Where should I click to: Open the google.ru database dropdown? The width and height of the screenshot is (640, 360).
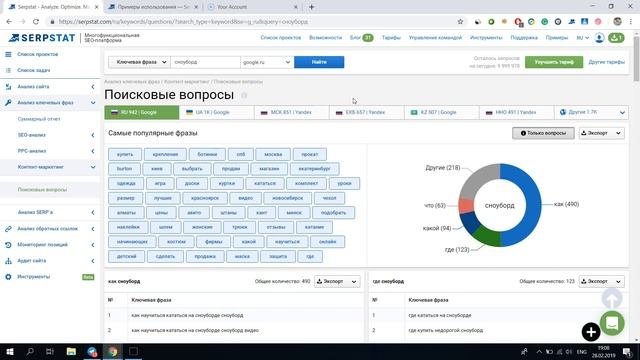(x=267, y=62)
